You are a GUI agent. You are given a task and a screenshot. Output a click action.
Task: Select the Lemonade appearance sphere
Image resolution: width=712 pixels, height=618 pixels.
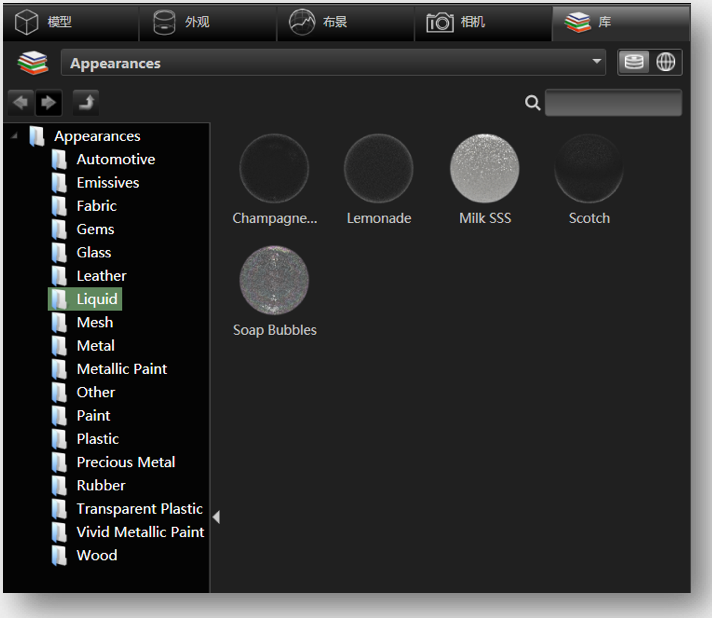(x=379, y=168)
